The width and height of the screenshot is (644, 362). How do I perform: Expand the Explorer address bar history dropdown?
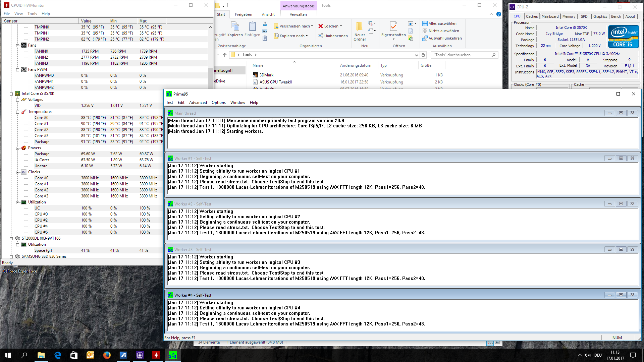416,55
